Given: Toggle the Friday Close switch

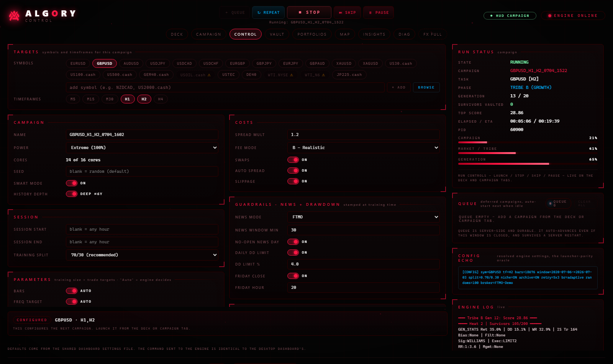Looking at the screenshot, I should pyautogui.click(x=293, y=276).
